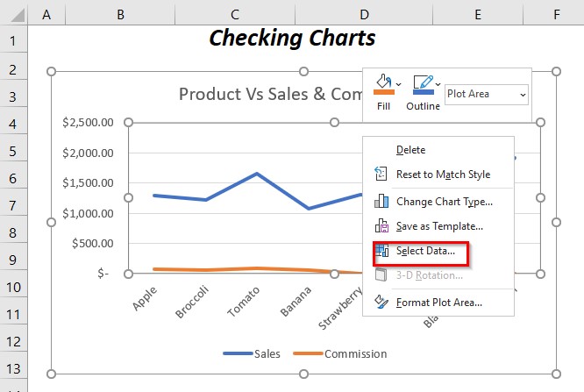Click Change Chart Type... menu text

coord(444,201)
